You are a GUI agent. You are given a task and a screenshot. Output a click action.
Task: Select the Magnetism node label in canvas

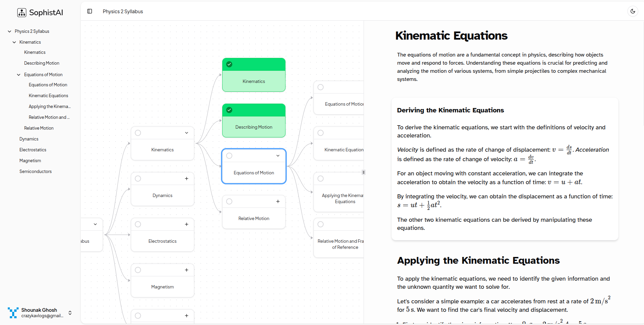tap(162, 287)
